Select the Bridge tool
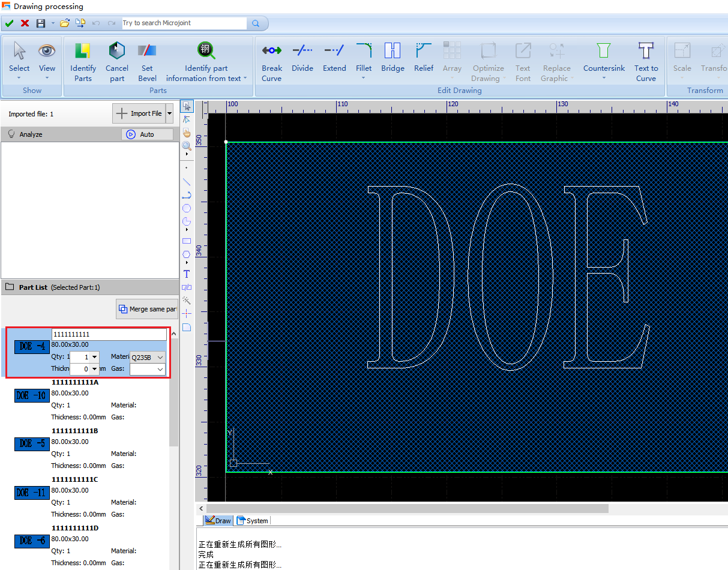This screenshot has width=728, height=570. coord(393,58)
